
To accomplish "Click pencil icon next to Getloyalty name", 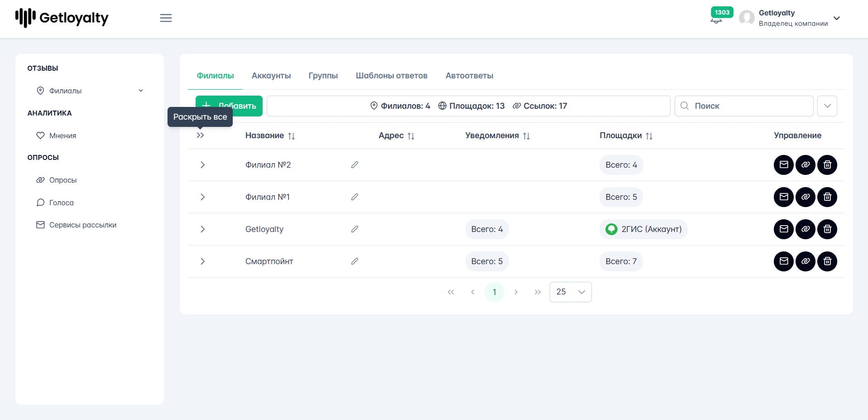I will (x=355, y=229).
